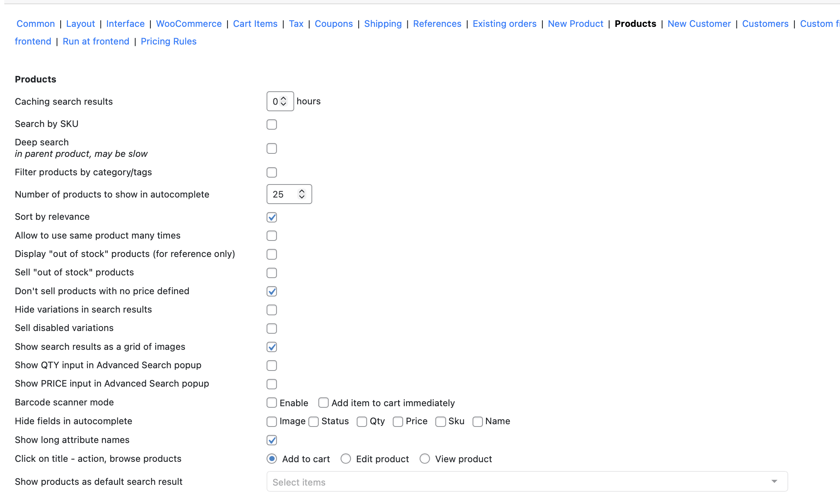Toggle Deep search in parent product
The height and width of the screenshot is (504, 840).
[272, 148]
